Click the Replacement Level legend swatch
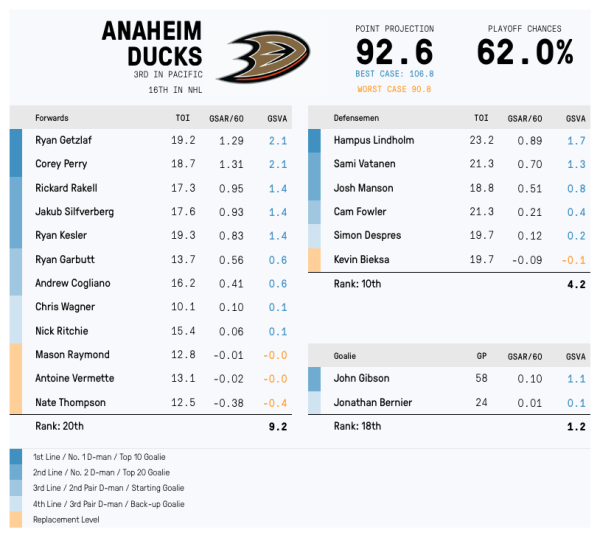The image size is (600, 538). (16, 520)
